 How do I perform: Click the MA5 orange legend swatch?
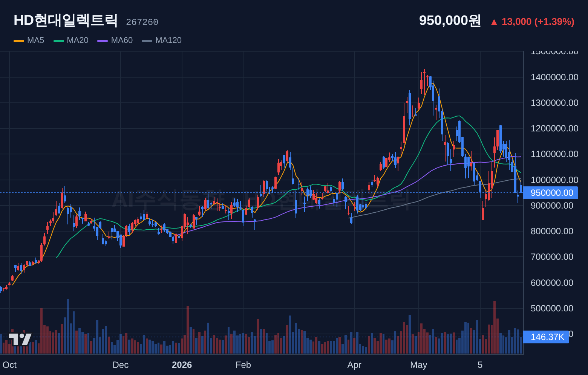coord(19,41)
